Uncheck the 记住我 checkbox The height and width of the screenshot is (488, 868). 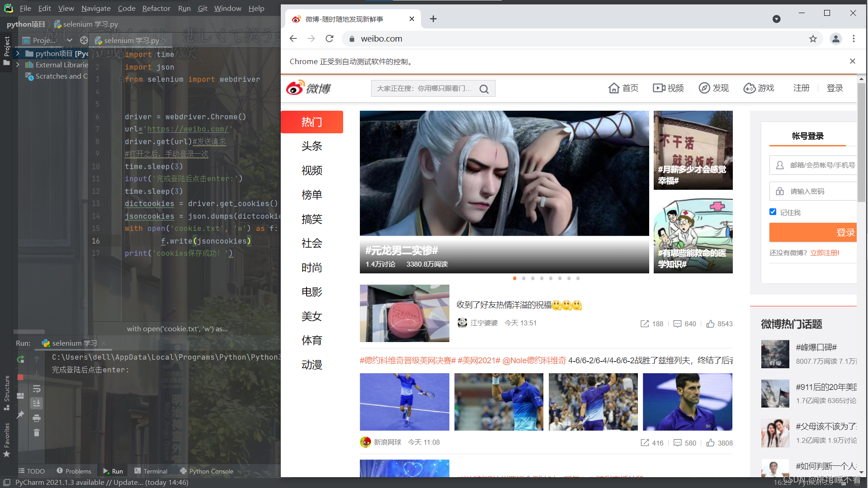click(773, 212)
